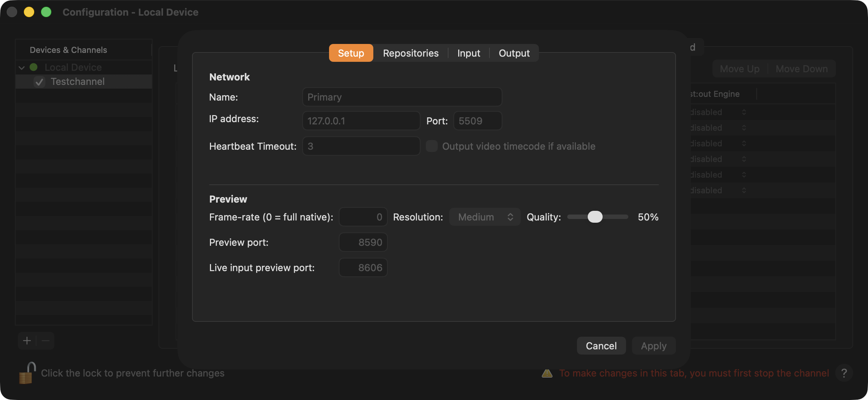Click the red stop the channel warning text
This screenshot has width=868, height=400.
pos(694,373)
